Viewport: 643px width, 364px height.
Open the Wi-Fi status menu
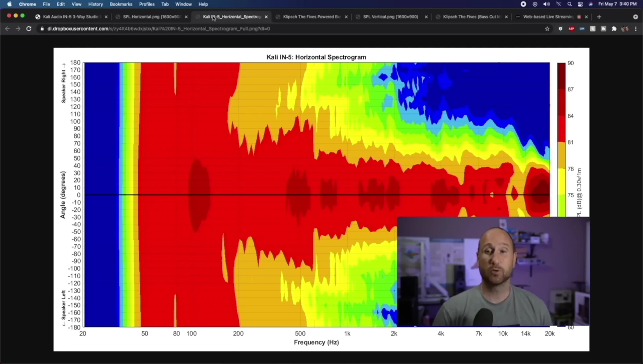(558, 4)
